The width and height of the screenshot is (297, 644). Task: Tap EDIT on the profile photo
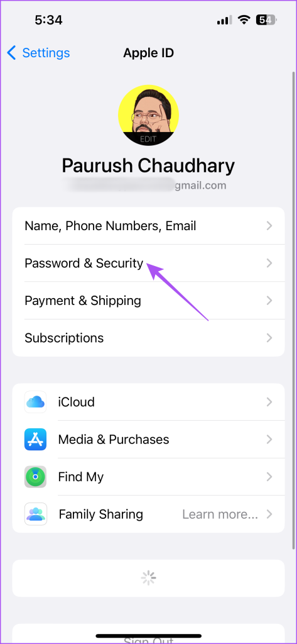148,139
